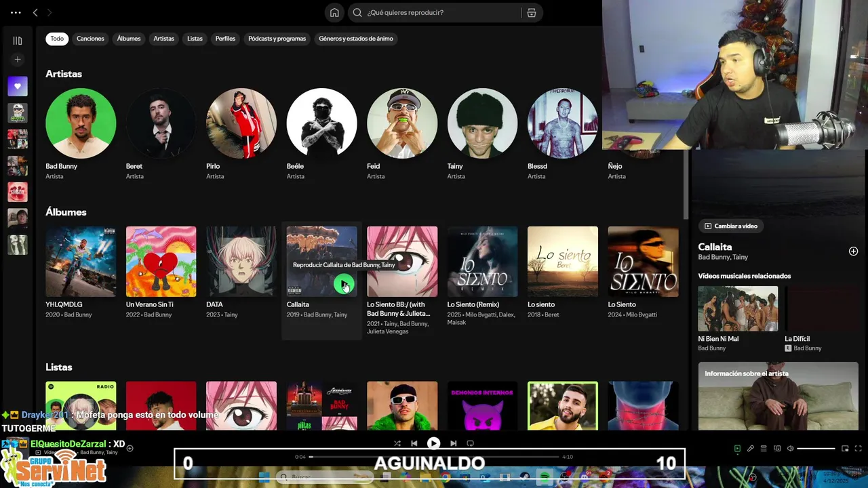Image resolution: width=868 pixels, height=488 pixels.
Task: Open Feid artist profile picture
Action: pos(402,123)
